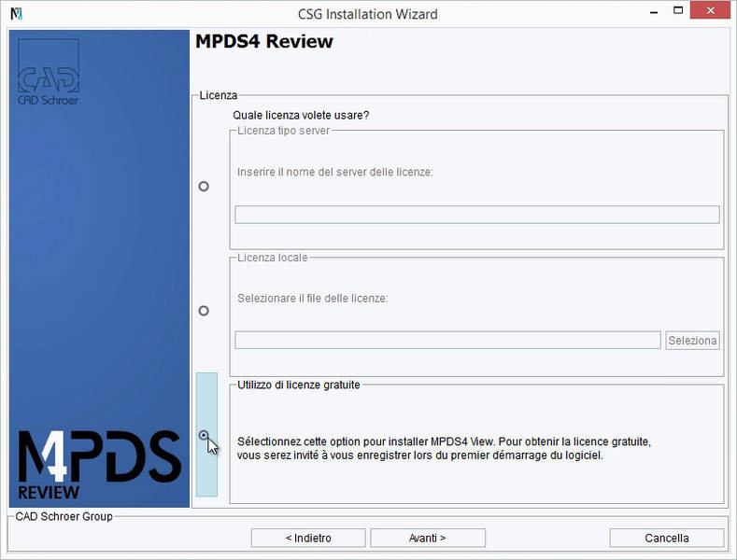
Task: Click the 'Sélectionnez cette option' description text
Action: coord(444,448)
